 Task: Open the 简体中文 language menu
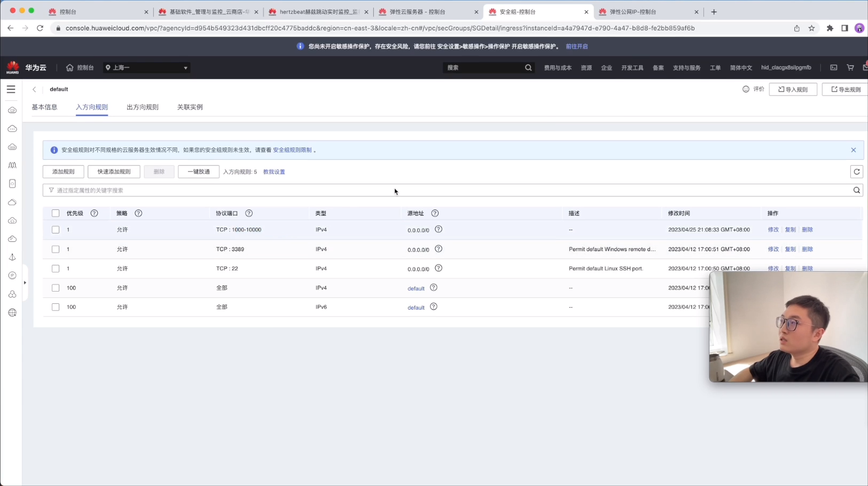coord(741,68)
